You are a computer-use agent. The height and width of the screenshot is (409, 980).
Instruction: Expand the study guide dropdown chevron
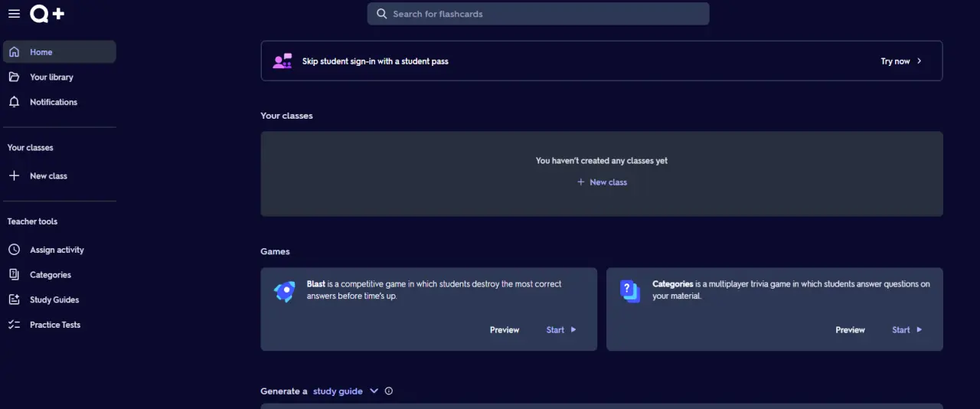pyautogui.click(x=374, y=391)
